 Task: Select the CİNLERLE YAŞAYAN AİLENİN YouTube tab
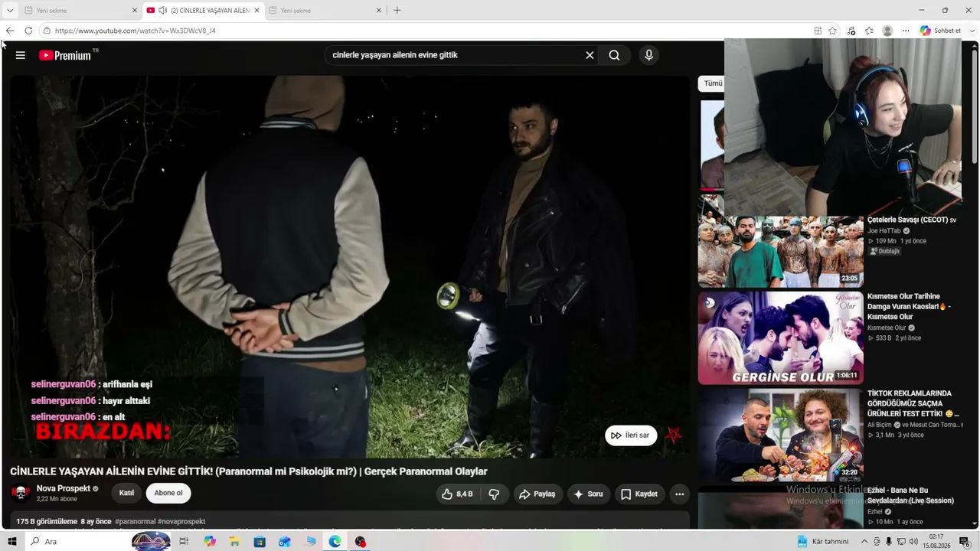click(x=203, y=11)
